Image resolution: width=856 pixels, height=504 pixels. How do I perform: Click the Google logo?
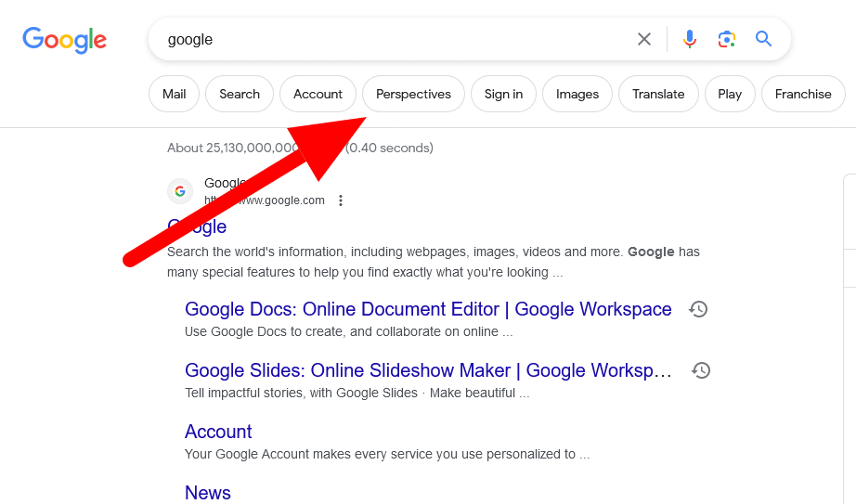(x=64, y=40)
